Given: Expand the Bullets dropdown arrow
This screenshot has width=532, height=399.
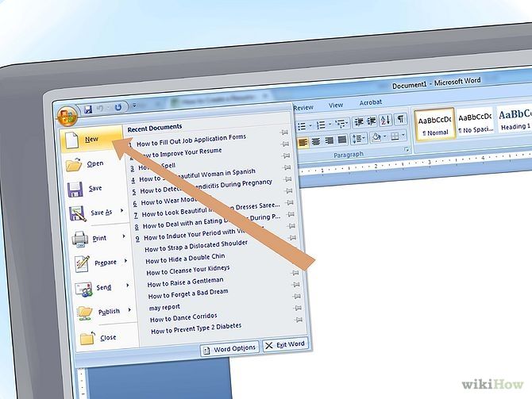Looking at the screenshot, I should coord(310,126).
